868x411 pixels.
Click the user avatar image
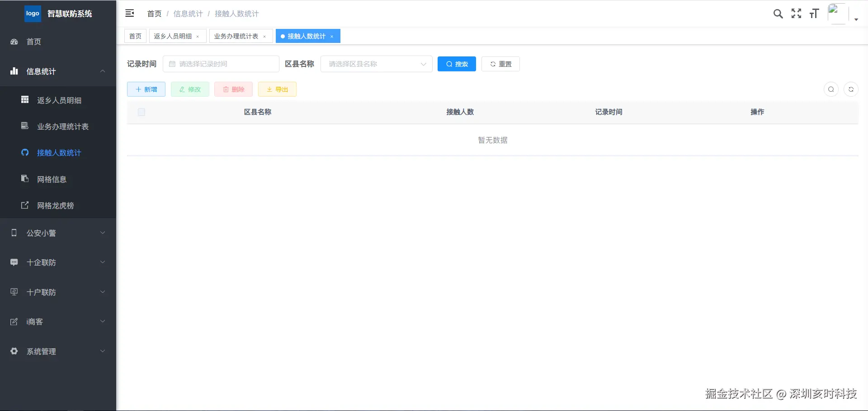tap(838, 14)
